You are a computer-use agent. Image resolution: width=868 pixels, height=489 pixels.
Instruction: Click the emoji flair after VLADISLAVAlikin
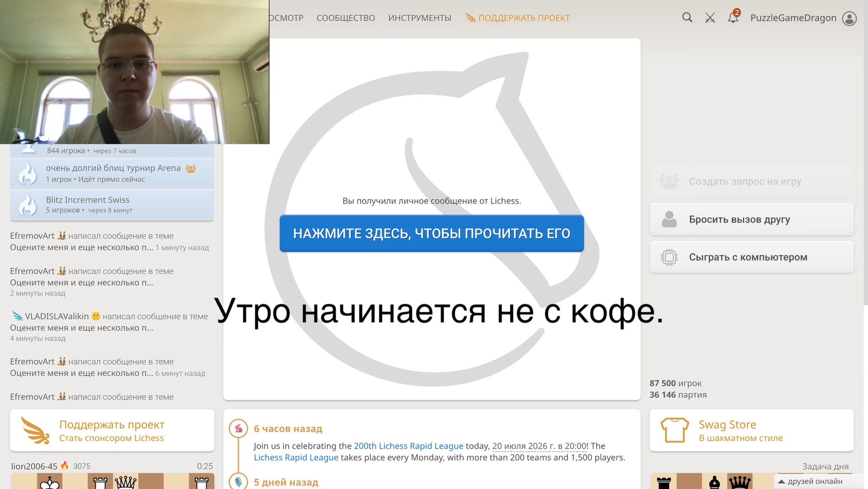click(x=96, y=316)
